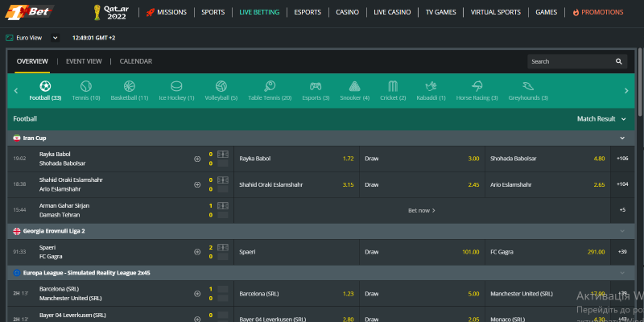
Task: Switch to the Overview tab
Action: click(x=32, y=61)
